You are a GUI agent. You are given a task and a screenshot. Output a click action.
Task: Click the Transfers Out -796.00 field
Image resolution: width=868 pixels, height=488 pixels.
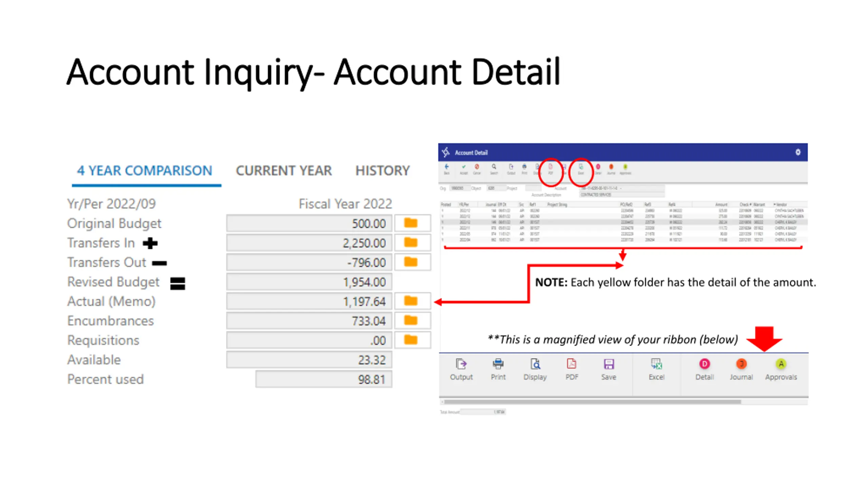(309, 262)
